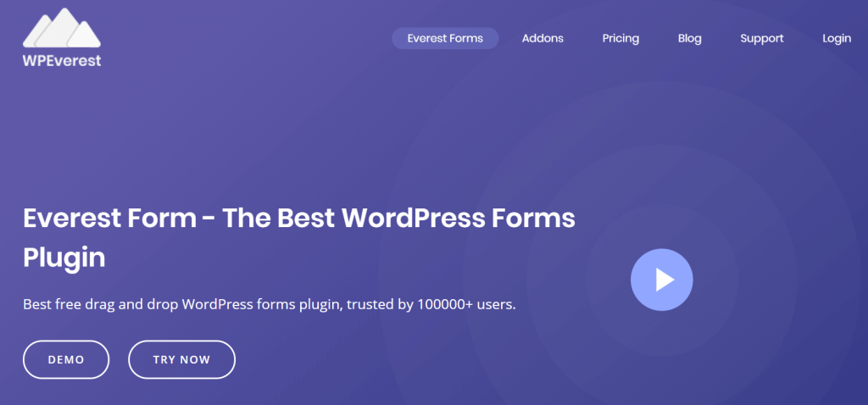868x405 pixels.
Task: Visit the Blog section
Action: tap(690, 38)
